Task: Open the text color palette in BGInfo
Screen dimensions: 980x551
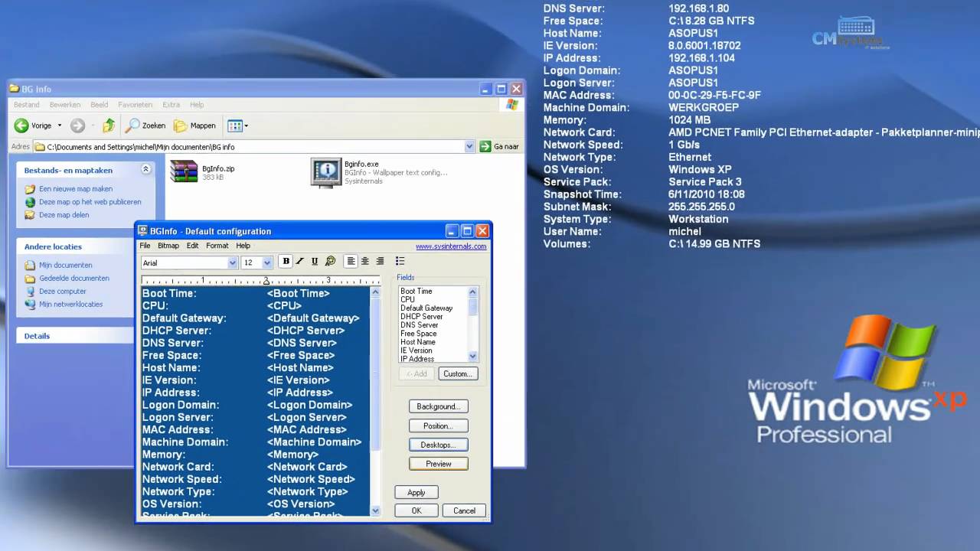Action: (x=330, y=262)
